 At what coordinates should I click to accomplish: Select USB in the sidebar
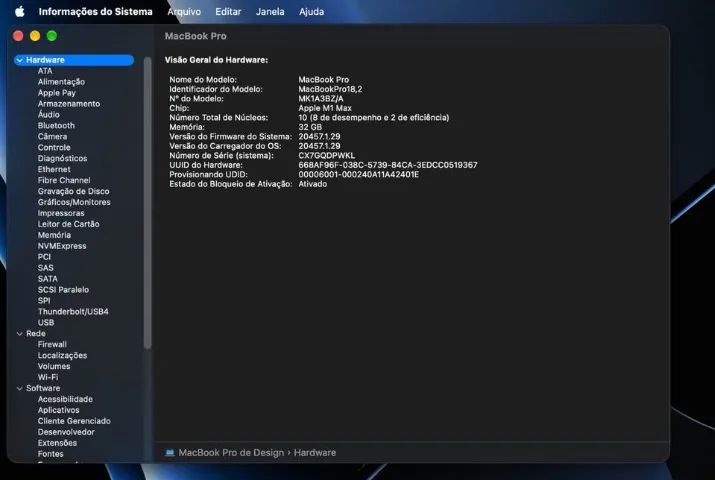[46, 323]
